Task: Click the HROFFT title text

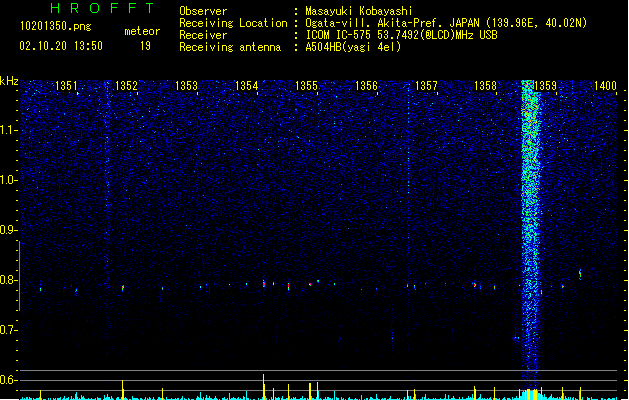Action: (102, 8)
